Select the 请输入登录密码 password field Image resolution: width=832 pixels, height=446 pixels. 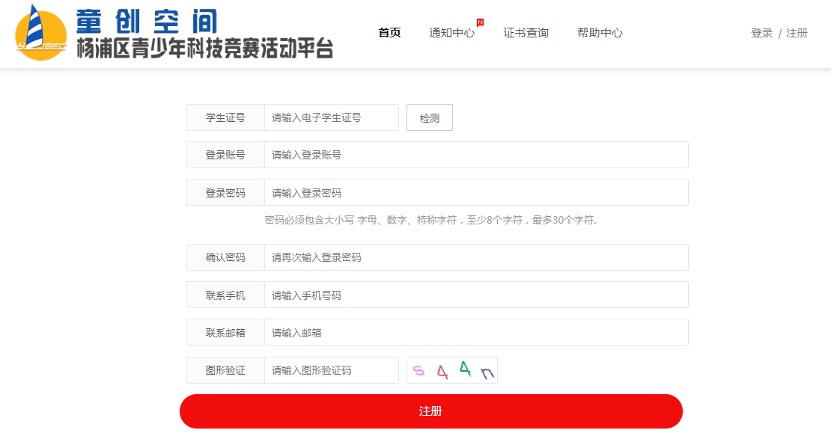point(476,193)
